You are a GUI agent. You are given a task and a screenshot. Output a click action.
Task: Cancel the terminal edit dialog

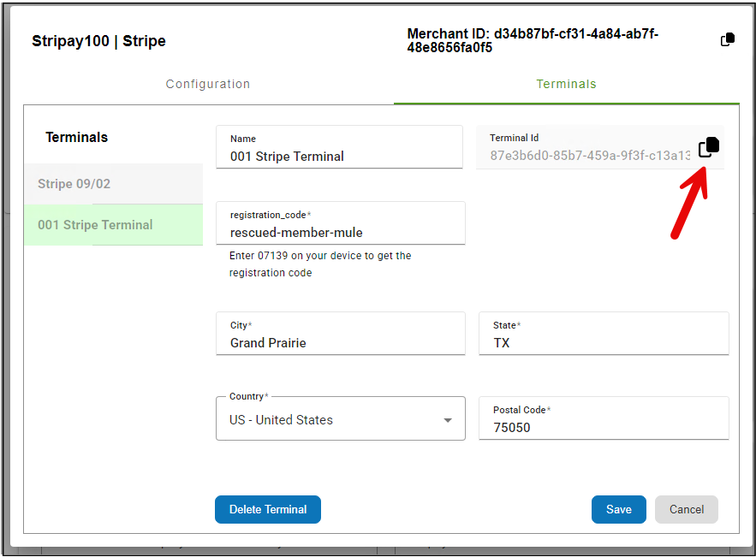click(x=686, y=509)
